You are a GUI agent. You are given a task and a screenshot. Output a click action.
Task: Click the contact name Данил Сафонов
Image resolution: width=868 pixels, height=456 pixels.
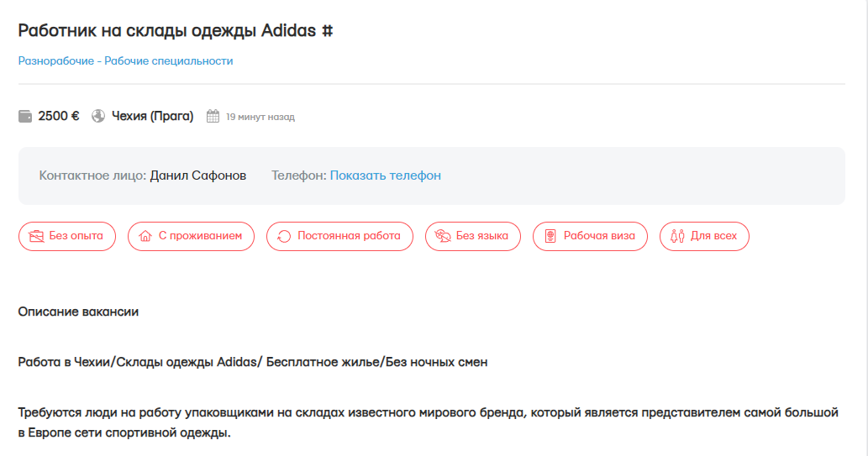[198, 176]
